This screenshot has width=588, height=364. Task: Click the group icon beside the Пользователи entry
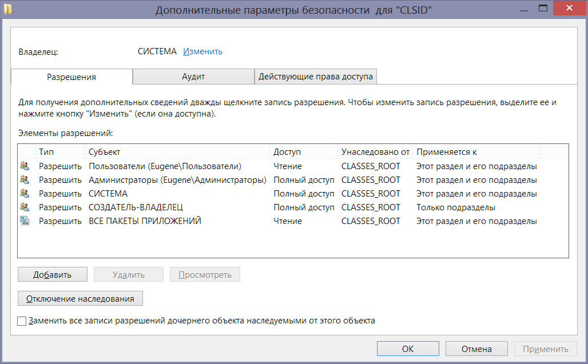(25, 166)
